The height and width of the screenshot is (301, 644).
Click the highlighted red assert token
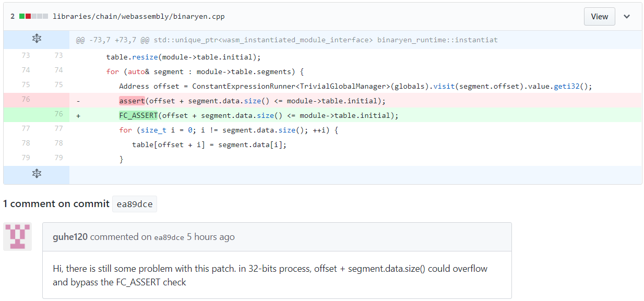pyautogui.click(x=132, y=101)
